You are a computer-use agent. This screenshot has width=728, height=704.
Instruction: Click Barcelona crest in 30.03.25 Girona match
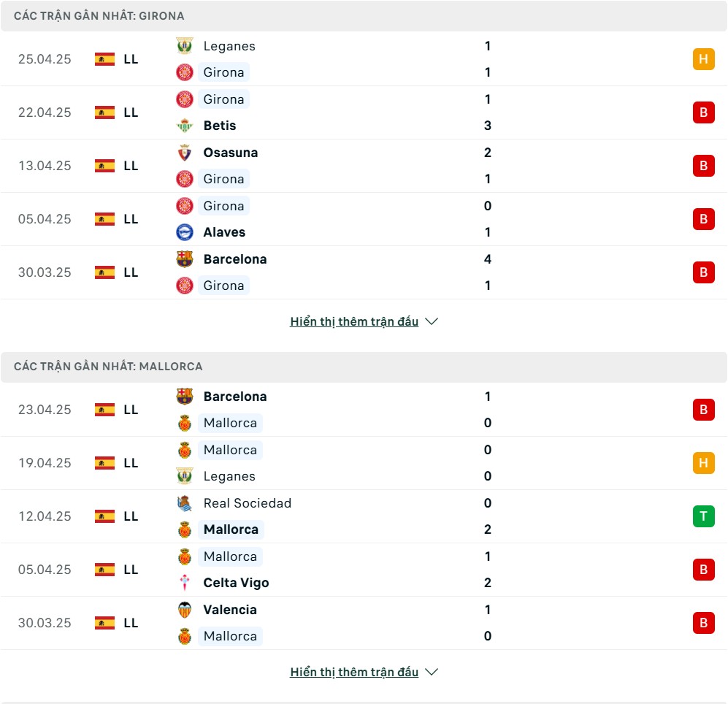[x=184, y=259]
